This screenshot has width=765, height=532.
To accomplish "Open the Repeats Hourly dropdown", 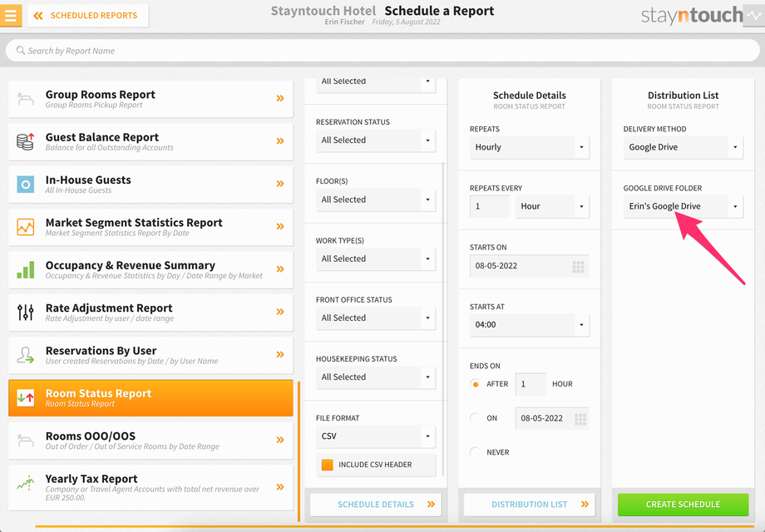I will [x=530, y=147].
